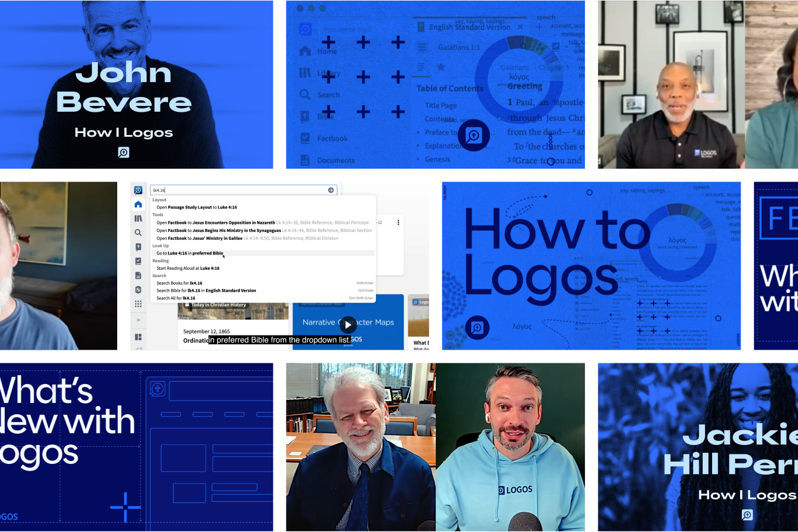Open the Bible icon with cross in sidebar
The image size is (798, 532).
(x=138, y=247)
